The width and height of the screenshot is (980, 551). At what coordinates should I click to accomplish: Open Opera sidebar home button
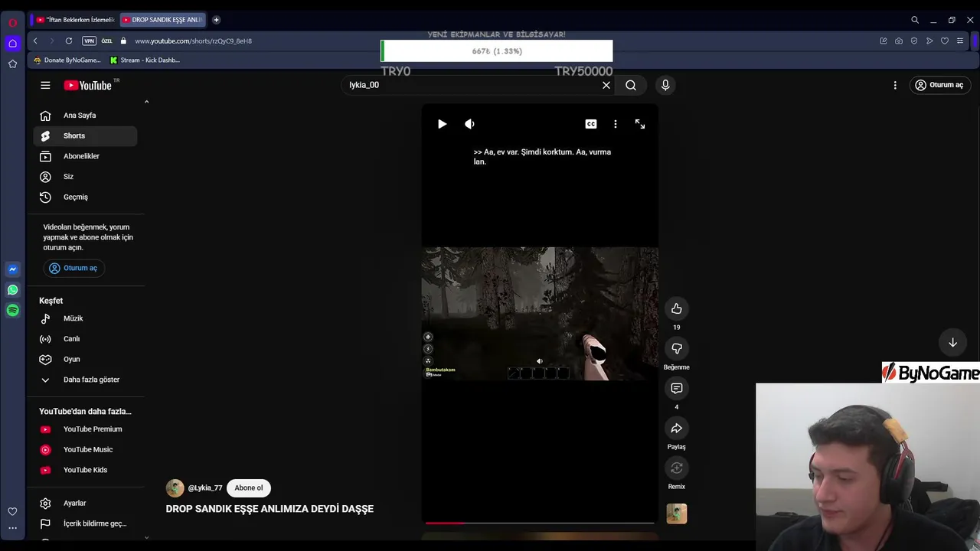pyautogui.click(x=12, y=44)
